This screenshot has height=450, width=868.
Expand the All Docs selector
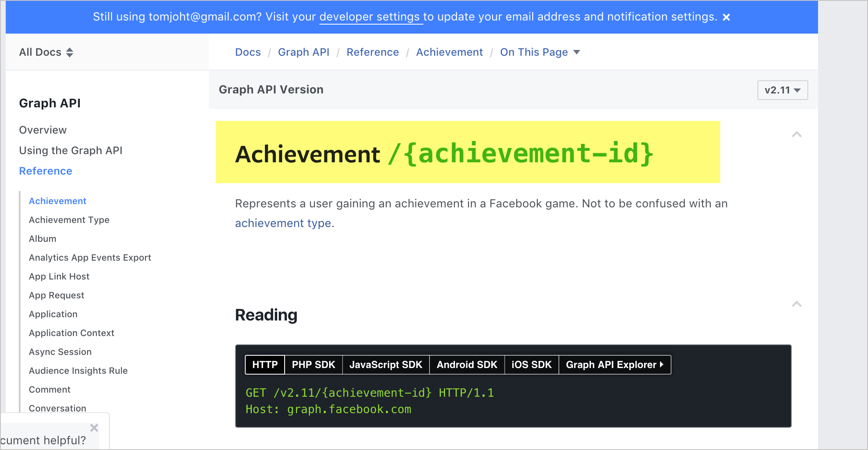pyautogui.click(x=46, y=52)
